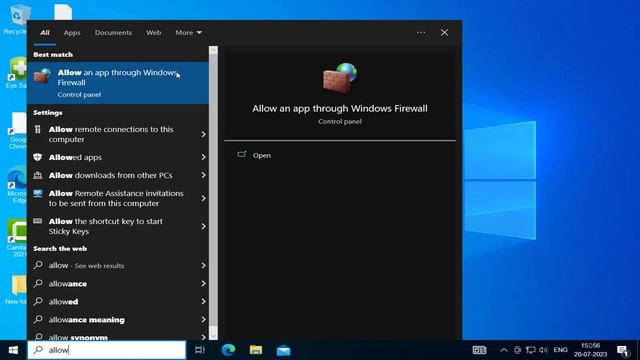Viewport: 640px width, 360px height.
Task: Click the results list scrollbar thumb
Action: tap(213, 190)
